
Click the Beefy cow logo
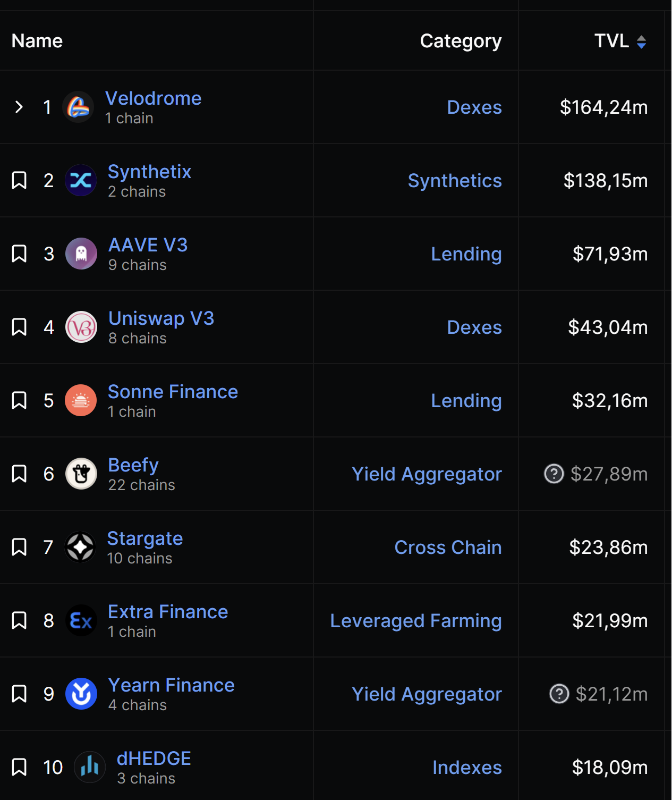click(81, 474)
